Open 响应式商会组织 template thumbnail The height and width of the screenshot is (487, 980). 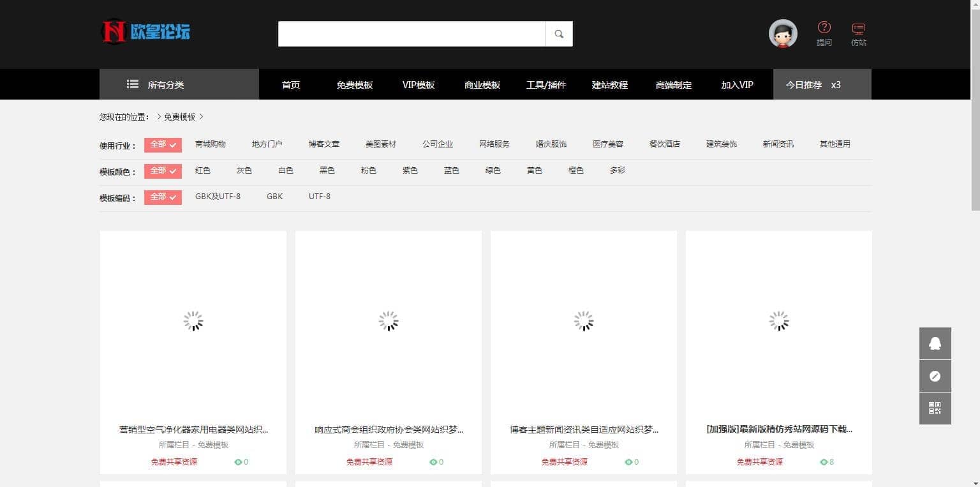(x=389, y=322)
